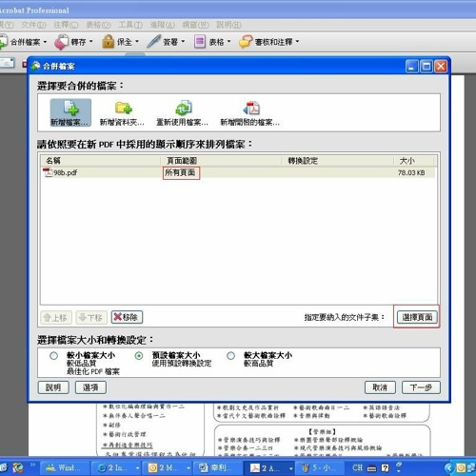Click the pen icon beside 簽署
This screenshot has height=476, width=476.
[x=153, y=42]
